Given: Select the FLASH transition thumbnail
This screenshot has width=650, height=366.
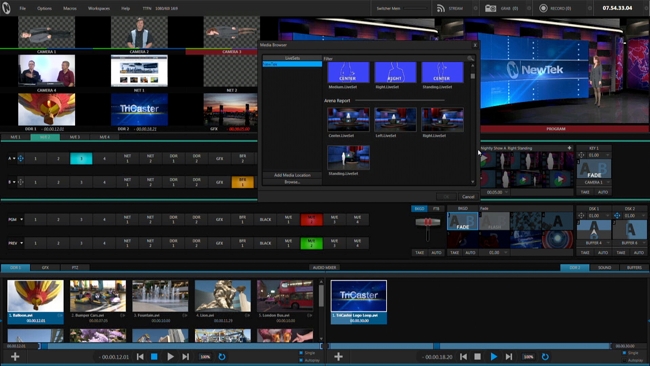Looking at the screenshot, I should pyautogui.click(x=494, y=221).
